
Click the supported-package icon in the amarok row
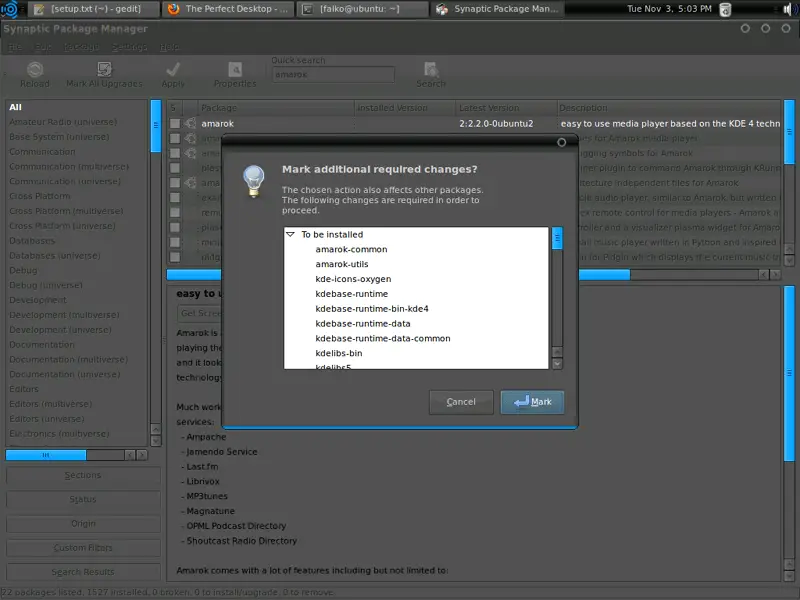(190, 123)
